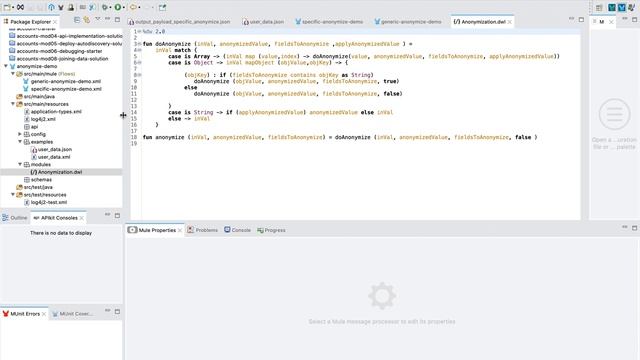Open specific-anonymize-demo.xml in the tree

point(66,89)
